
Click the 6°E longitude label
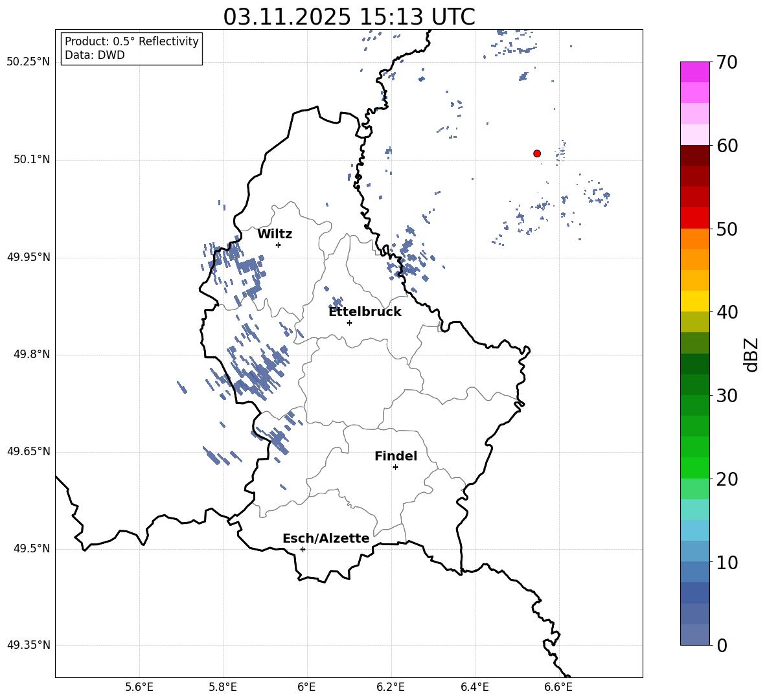[306, 687]
